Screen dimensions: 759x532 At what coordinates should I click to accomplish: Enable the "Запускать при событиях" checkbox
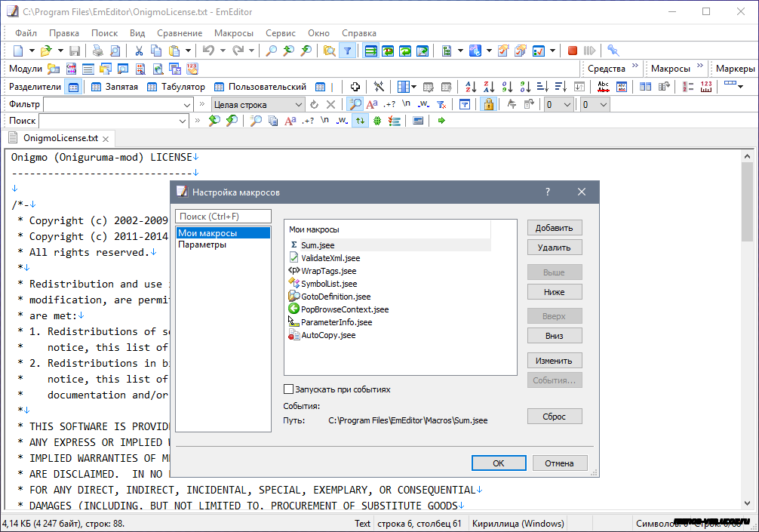(x=288, y=389)
